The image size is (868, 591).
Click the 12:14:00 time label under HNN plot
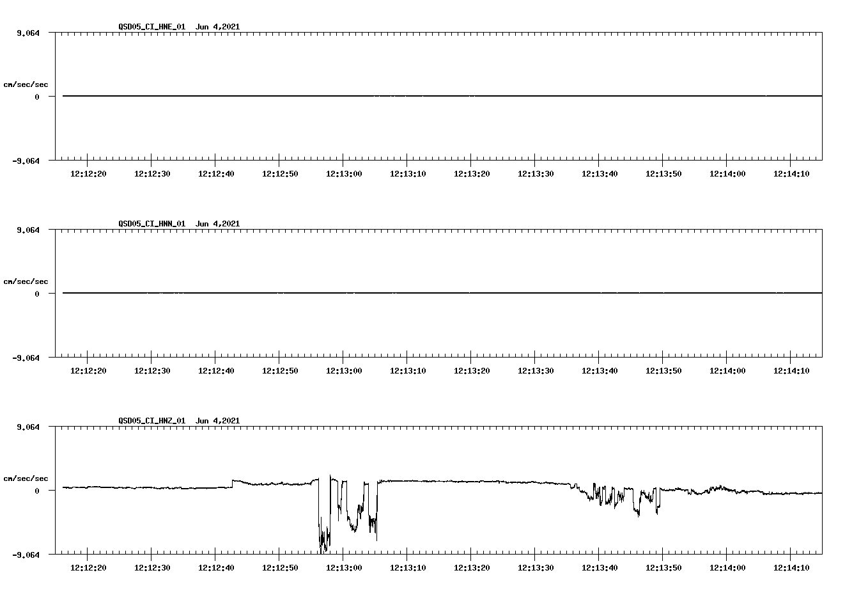(x=727, y=371)
